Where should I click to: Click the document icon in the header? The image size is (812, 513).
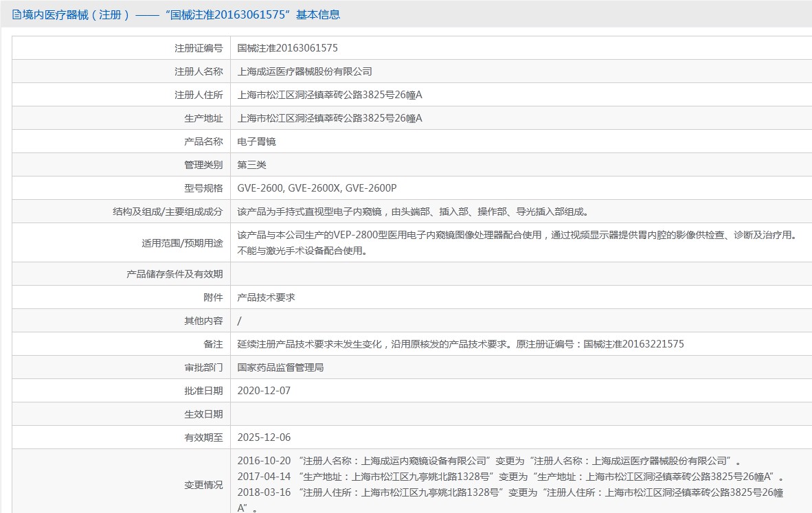click(x=16, y=14)
